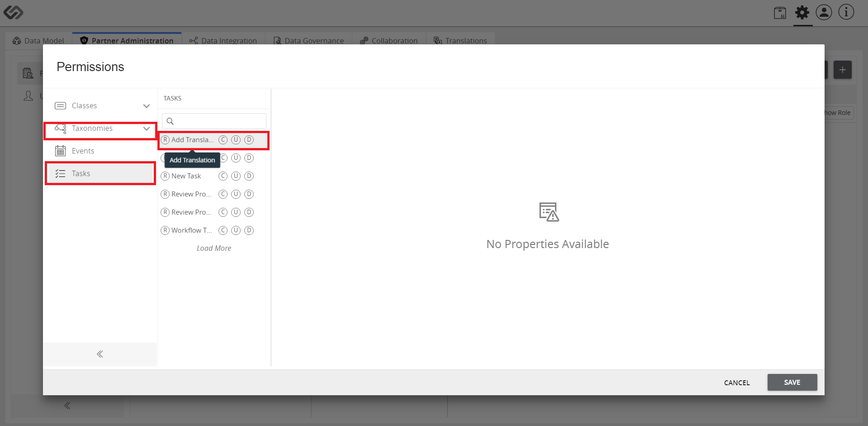This screenshot has height=426, width=868.
Task: Click the magnifier icon in tasks search
Action: pos(170,121)
